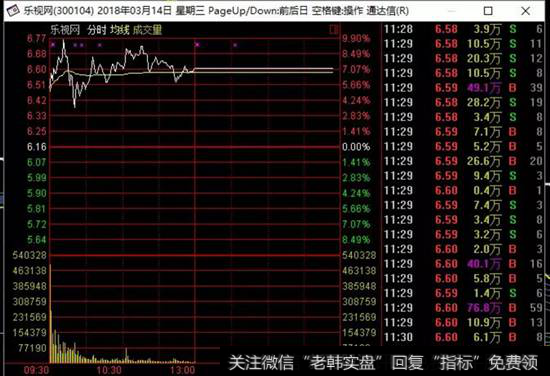This screenshot has height=376, width=550.
Task: Click the tallest opening volume bar at 09:30
Action: (x=51, y=313)
